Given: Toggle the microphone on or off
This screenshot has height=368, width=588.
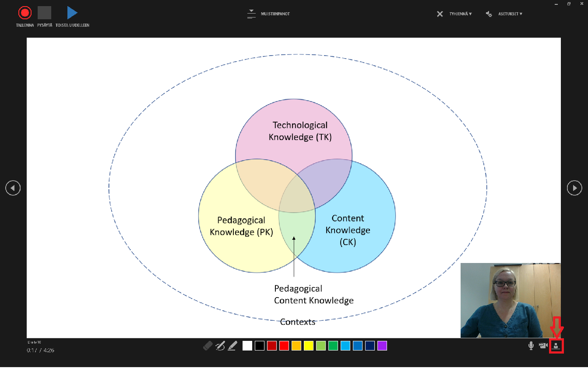Looking at the screenshot, I should tap(531, 346).
